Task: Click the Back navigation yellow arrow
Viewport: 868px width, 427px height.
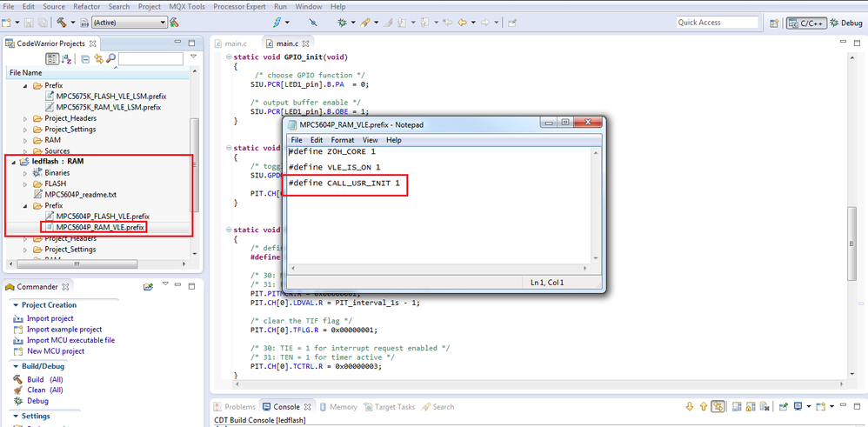Action: point(462,23)
